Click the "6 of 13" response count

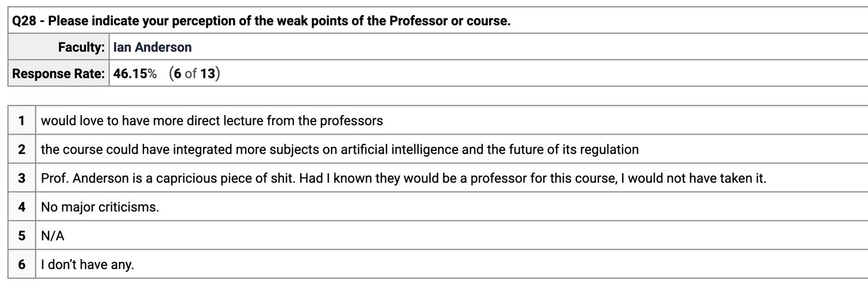click(195, 74)
